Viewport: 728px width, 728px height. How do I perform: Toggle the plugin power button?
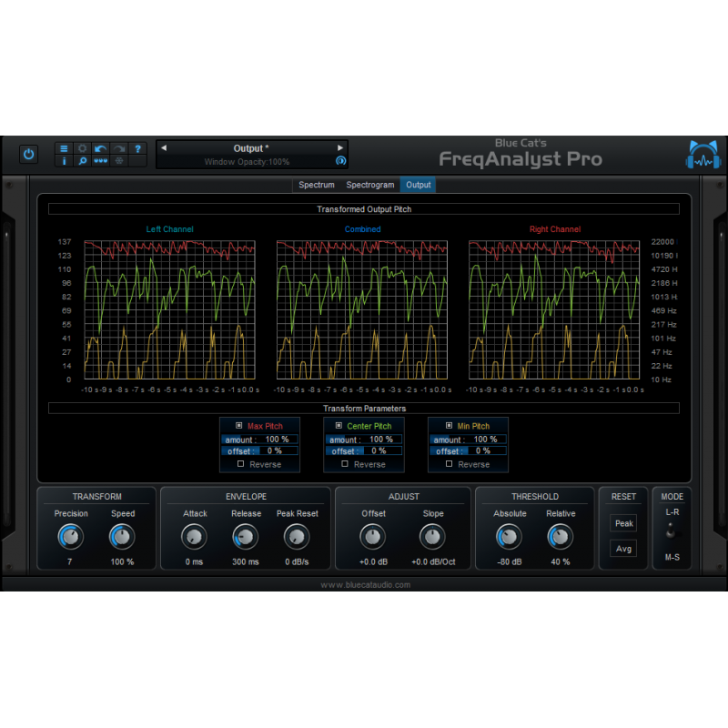click(x=29, y=154)
